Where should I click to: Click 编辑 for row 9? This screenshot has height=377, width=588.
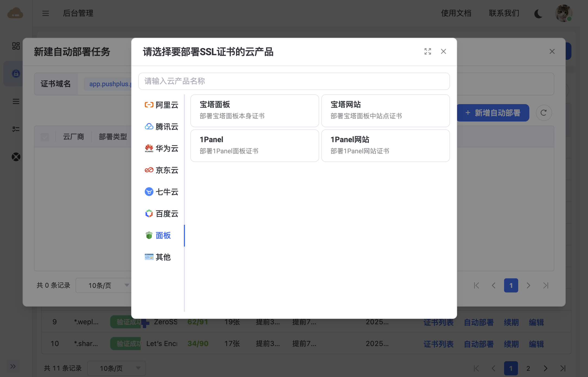(536, 322)
